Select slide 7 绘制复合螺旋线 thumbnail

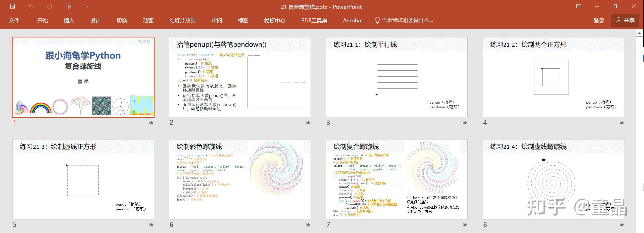[397, 179]
